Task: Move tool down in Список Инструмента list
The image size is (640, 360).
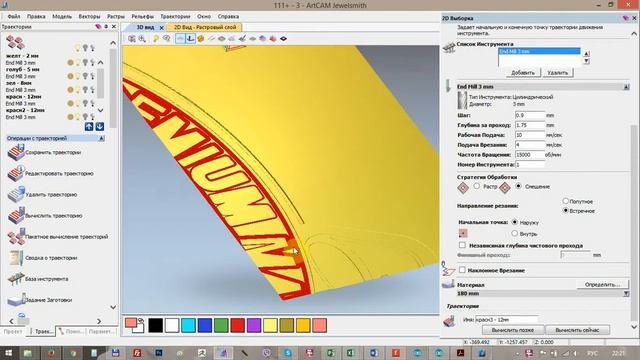Action: coord(587,61)
